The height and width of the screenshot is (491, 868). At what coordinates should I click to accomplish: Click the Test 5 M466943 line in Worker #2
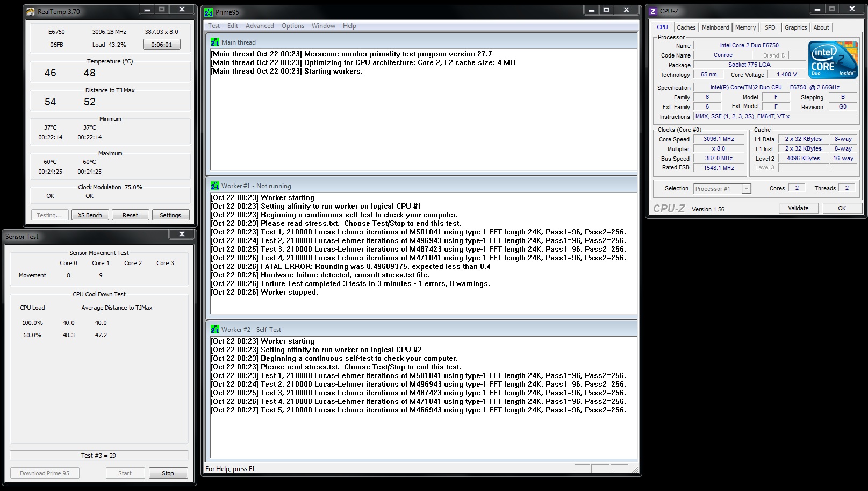coord(419,410)
